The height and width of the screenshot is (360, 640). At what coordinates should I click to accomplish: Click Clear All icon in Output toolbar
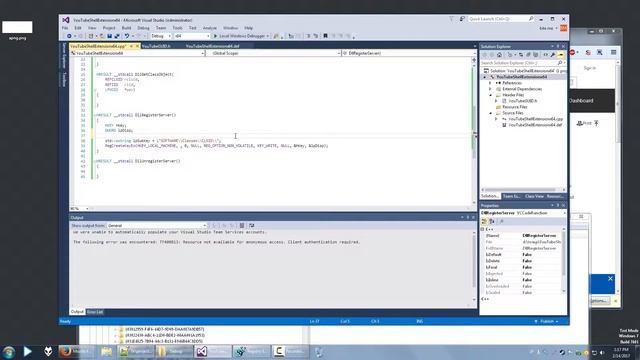click(x=242, y=225)
